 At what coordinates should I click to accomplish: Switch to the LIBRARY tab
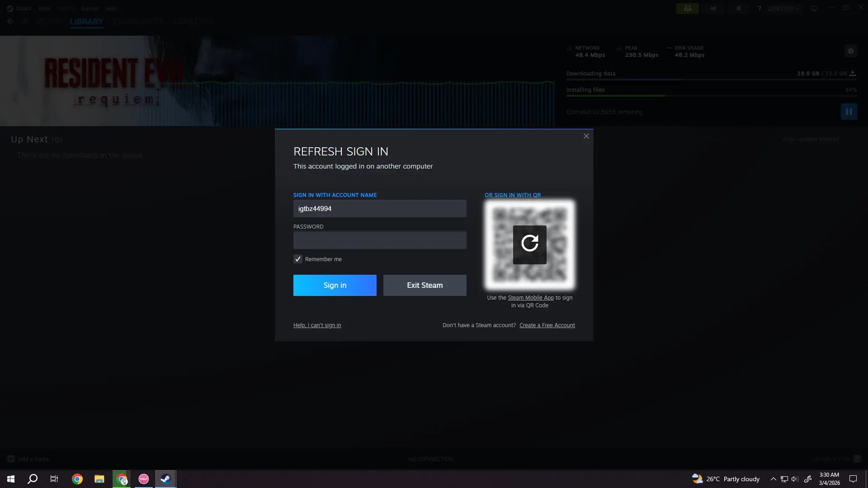(x=87, y=22)
